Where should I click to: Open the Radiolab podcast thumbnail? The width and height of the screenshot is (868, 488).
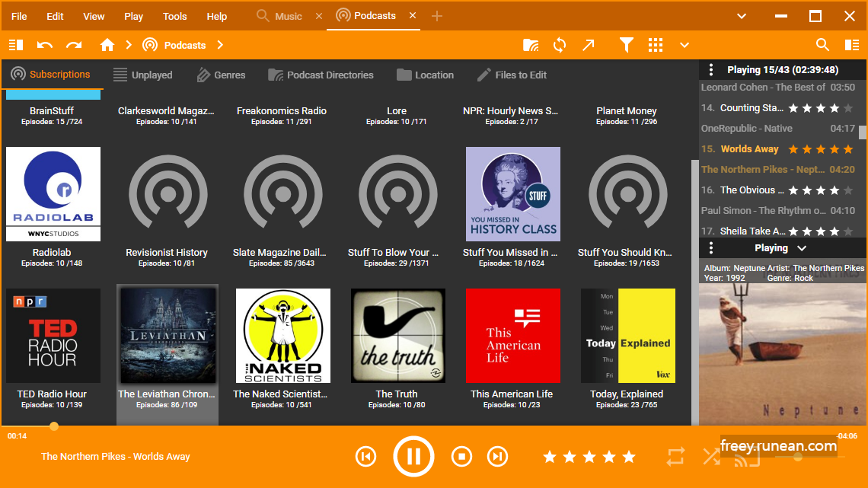[x=53, y=193]
